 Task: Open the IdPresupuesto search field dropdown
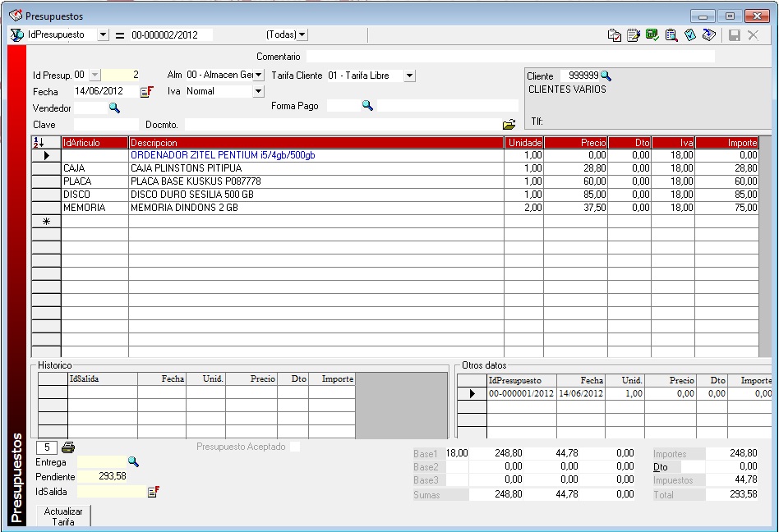tap(103, 34)
